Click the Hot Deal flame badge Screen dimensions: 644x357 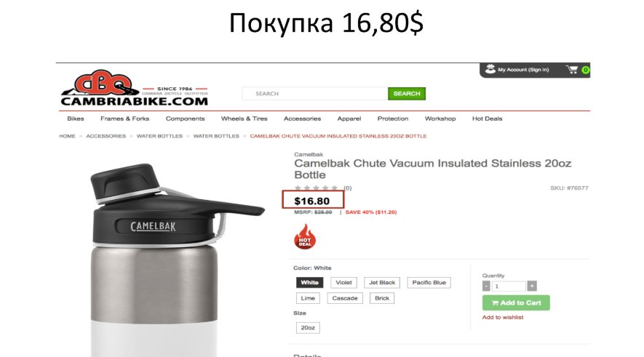tap(305, 237)
